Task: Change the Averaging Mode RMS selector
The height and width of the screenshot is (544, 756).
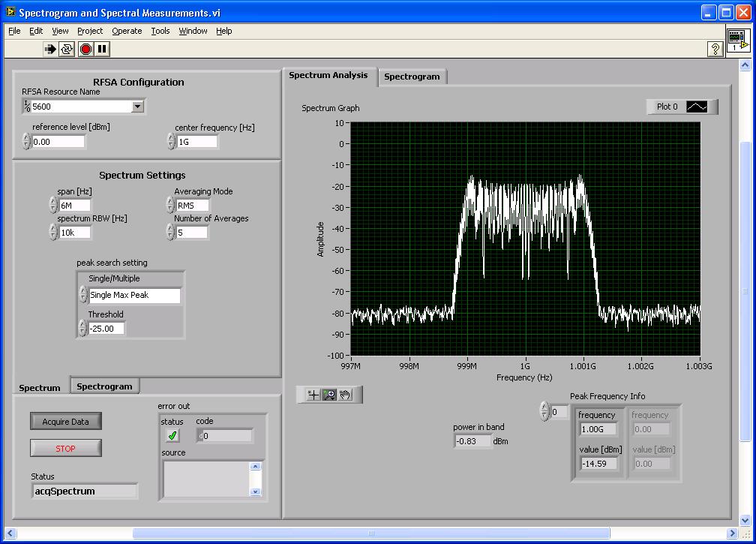Action: 193,206
